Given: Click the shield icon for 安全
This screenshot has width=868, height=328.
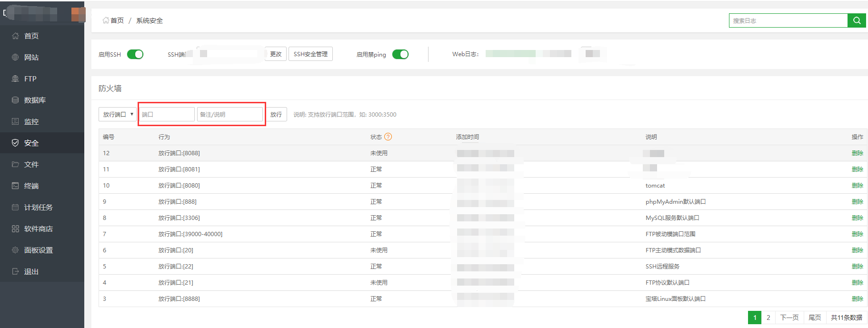Looking at the screenshot, I should pos(15,143).
